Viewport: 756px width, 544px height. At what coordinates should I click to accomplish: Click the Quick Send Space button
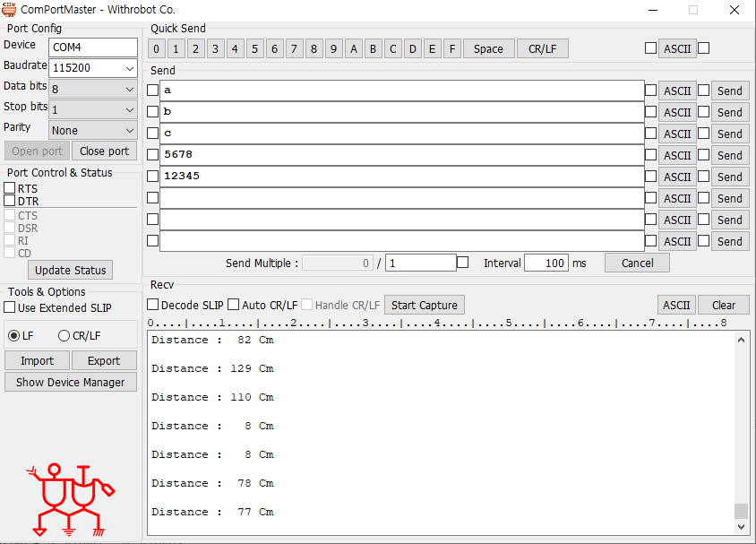tap(488, 48)
